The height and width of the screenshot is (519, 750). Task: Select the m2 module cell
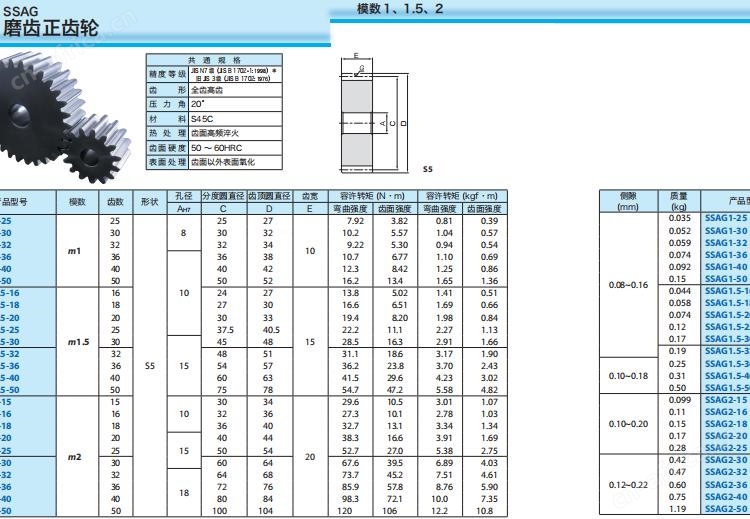(75, 457)
